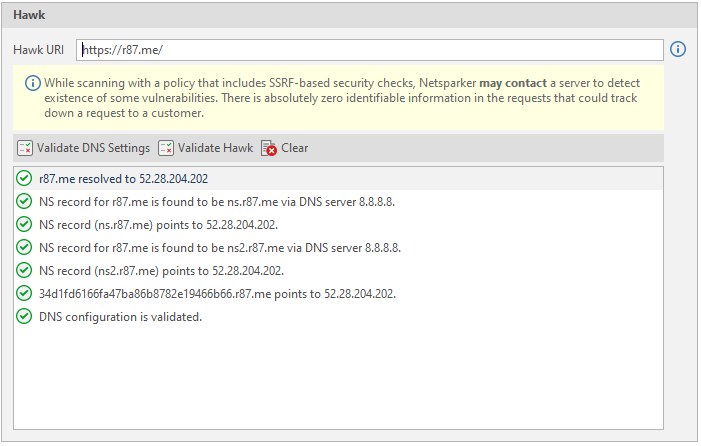Click check icon for "NS record (ns2.r87.me) points"
Viewport: 701px width, 446px height.
[x=25, y=270]
